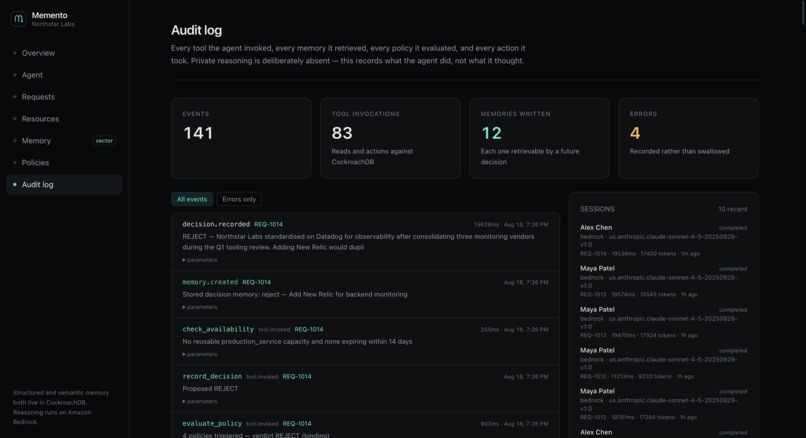Click the Sessions panel heading
The height and width of the screenshot is (438, 806).
tap(597, 209)
